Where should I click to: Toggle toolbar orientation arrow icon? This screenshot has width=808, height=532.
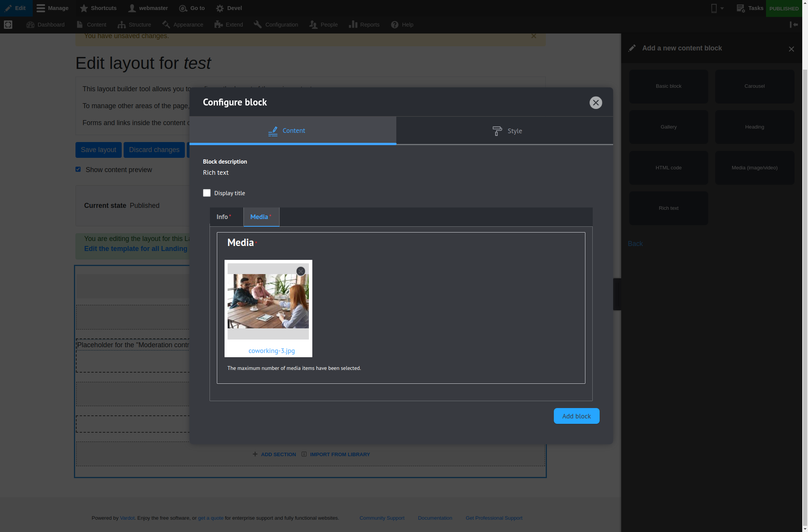(x=793, y=25)
